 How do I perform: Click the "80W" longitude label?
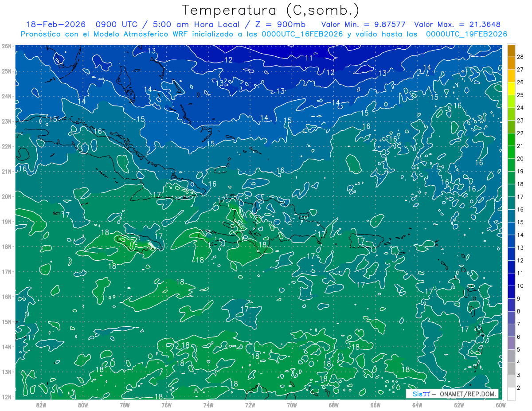pos(82,404)
